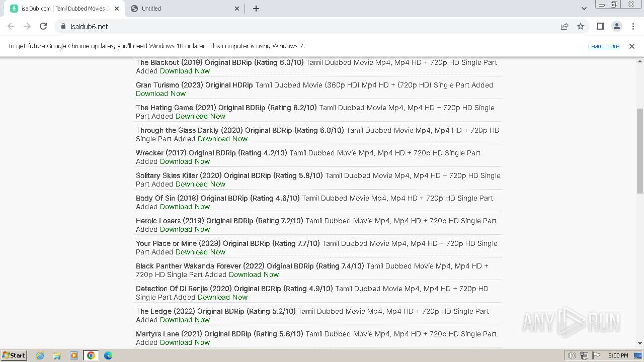Open Windows Explorer folder from taskbar

57,355
